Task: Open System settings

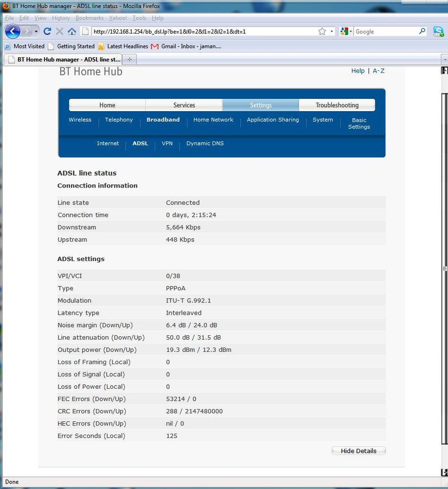Action: [x=323, y=120]
